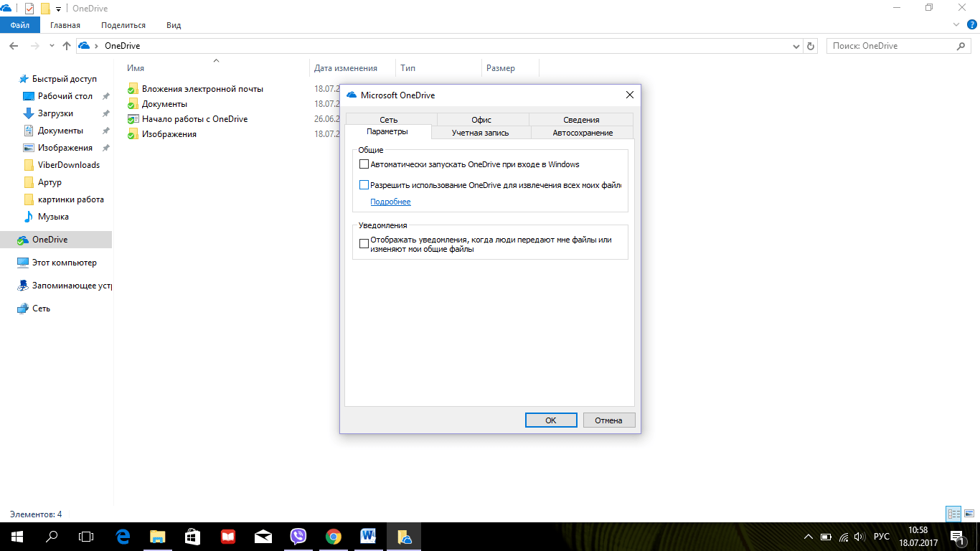Open taskbar search magnifier
980x551 pixels.
click(x=52, y=537)
